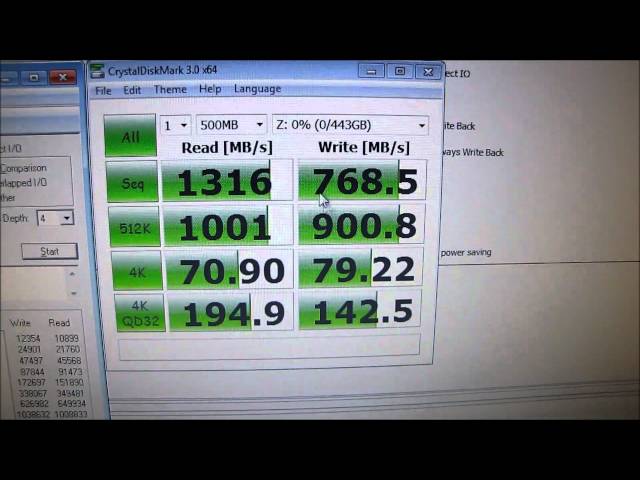Start the 512K benchmark test

click(x=135, y=227)
